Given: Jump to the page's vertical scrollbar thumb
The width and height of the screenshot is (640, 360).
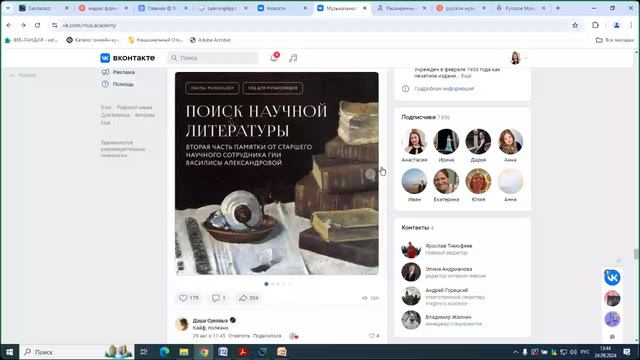Looking at the screenshot, I should coord(636,254).
